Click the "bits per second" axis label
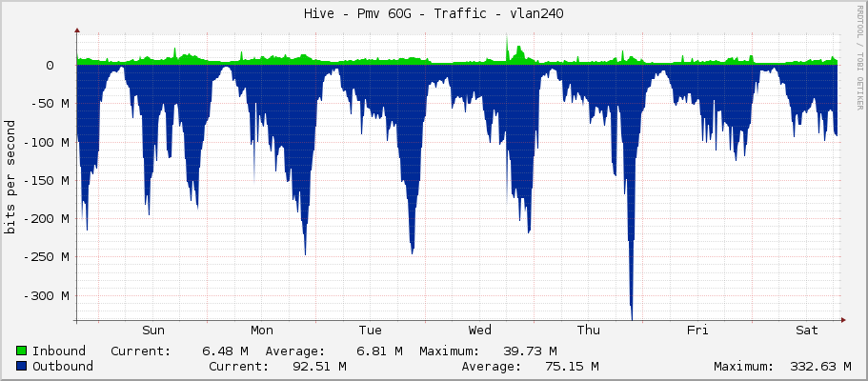Screen dimensions: 868x381 (x=10, y=176)
